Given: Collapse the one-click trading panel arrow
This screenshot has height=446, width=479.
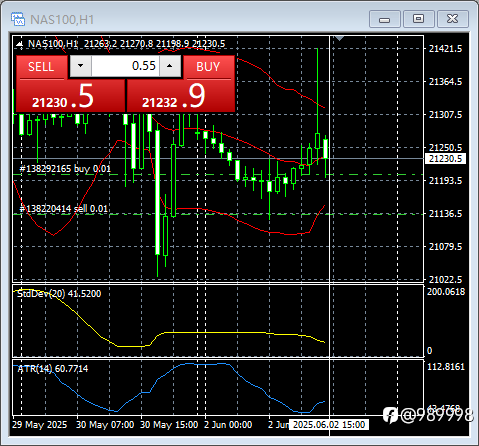Looking at the screenshot, I should click(20, 44).
